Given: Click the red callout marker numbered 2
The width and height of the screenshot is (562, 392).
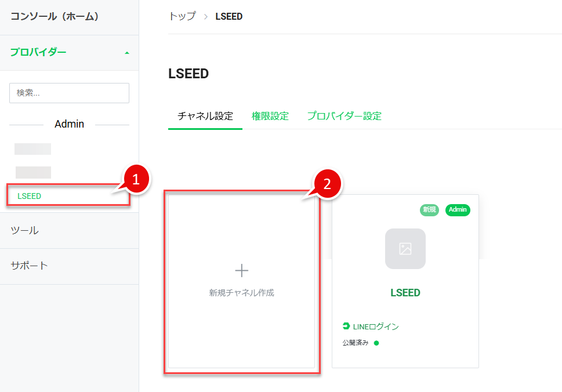Looking at the screenshot, I should pos(328,184).
